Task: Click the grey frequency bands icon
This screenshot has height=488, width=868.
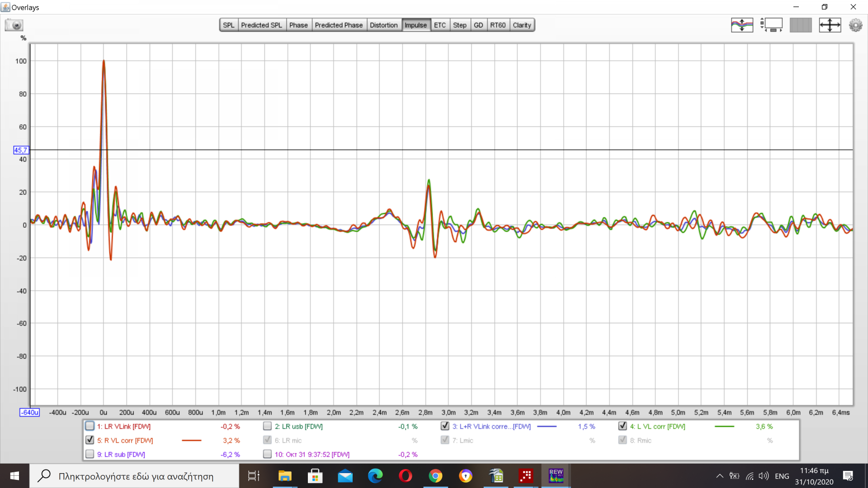Action: pos(800,25)
